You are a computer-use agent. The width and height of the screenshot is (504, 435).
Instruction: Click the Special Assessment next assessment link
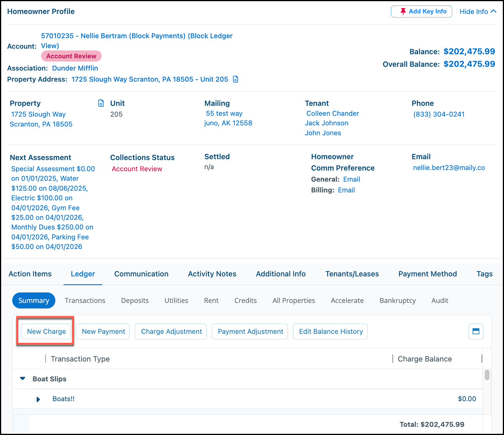pyautogui.click(x=53, y=169)
